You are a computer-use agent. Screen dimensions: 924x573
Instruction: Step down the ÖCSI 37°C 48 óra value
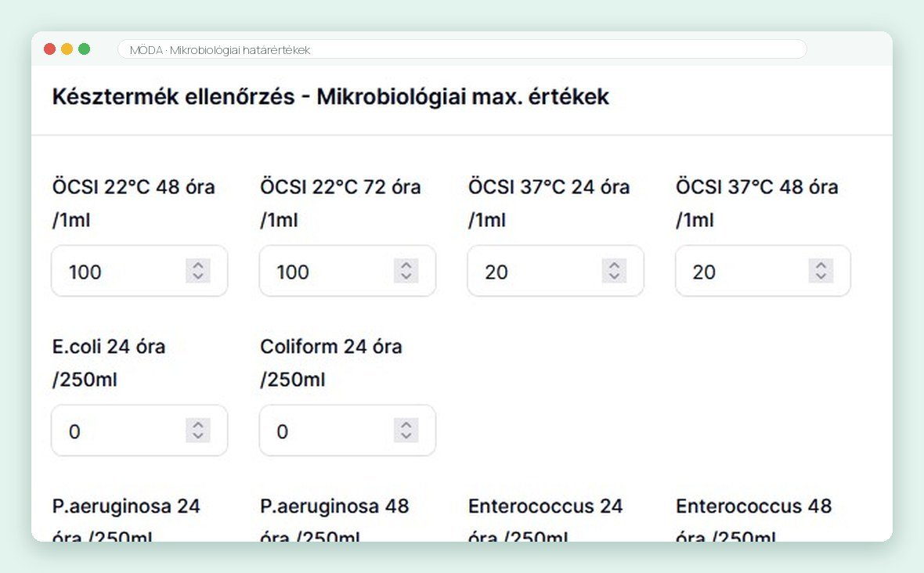[821, 277]
